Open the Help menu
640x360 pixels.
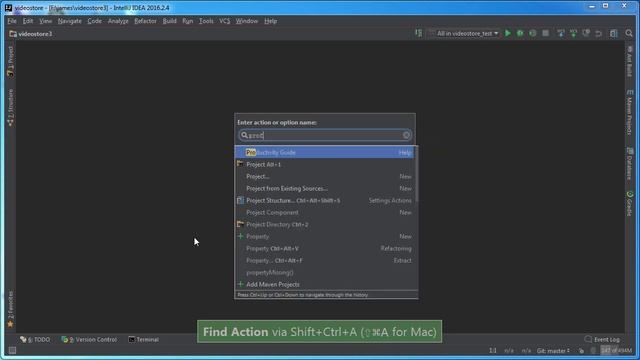click(270, 21)
